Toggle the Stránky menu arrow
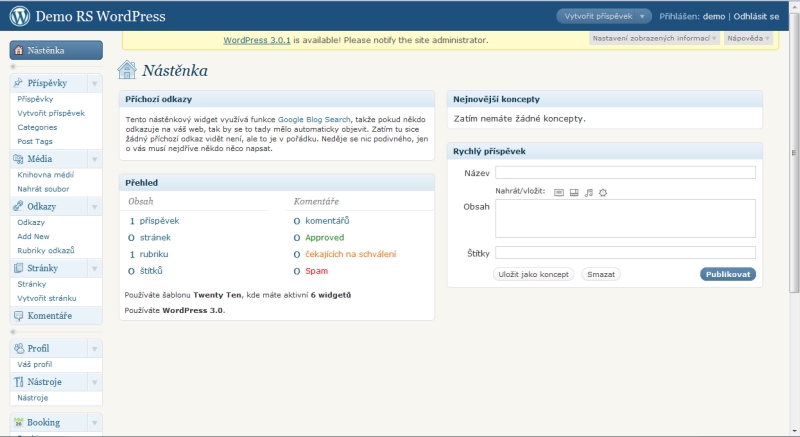 click(x=94, y=268)
